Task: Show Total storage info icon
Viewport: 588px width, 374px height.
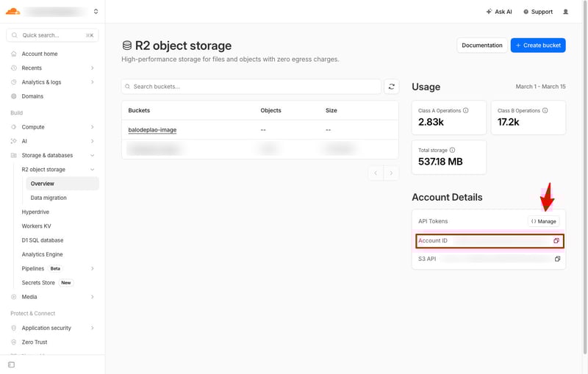Action: pyautogui.click(x=451, y=150)
